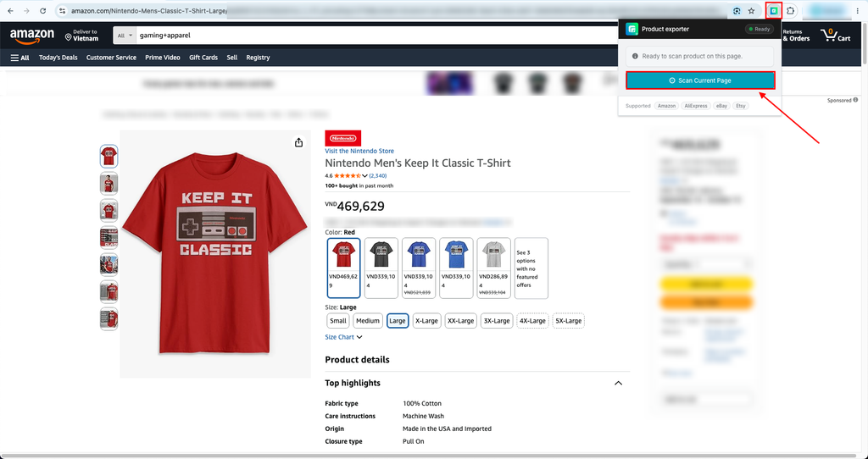Expand the Size Chart link
Viewport: 868px width, 459px height.
344,337
